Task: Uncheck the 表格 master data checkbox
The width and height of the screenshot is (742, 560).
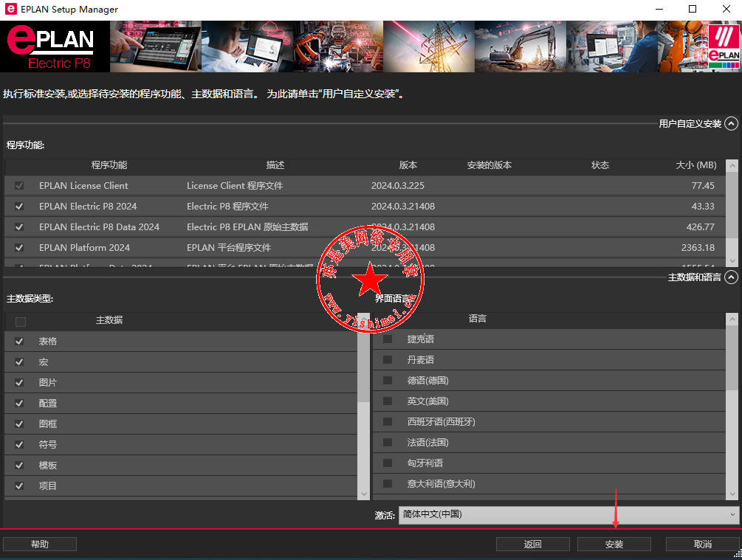Action: (19, 342)
